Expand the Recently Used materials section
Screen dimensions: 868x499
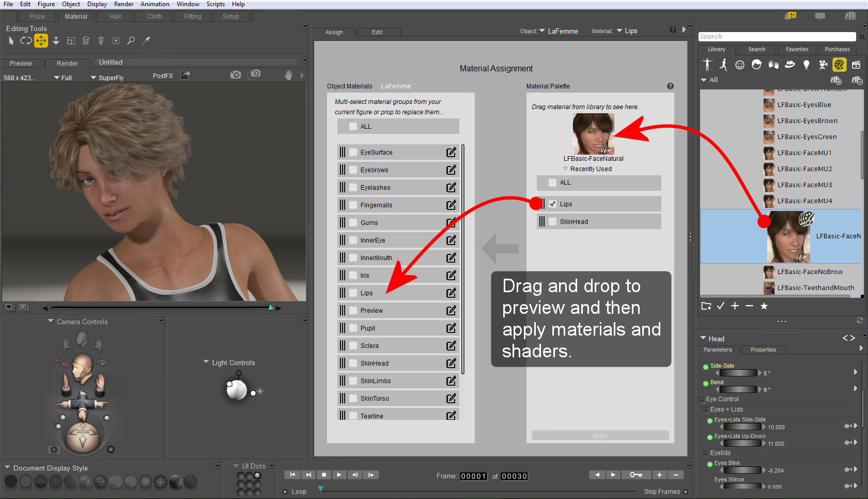click(x=565, y=169)
